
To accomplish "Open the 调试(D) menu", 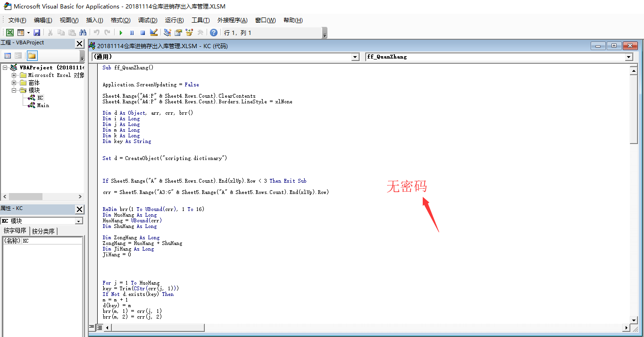I will 148,20.
